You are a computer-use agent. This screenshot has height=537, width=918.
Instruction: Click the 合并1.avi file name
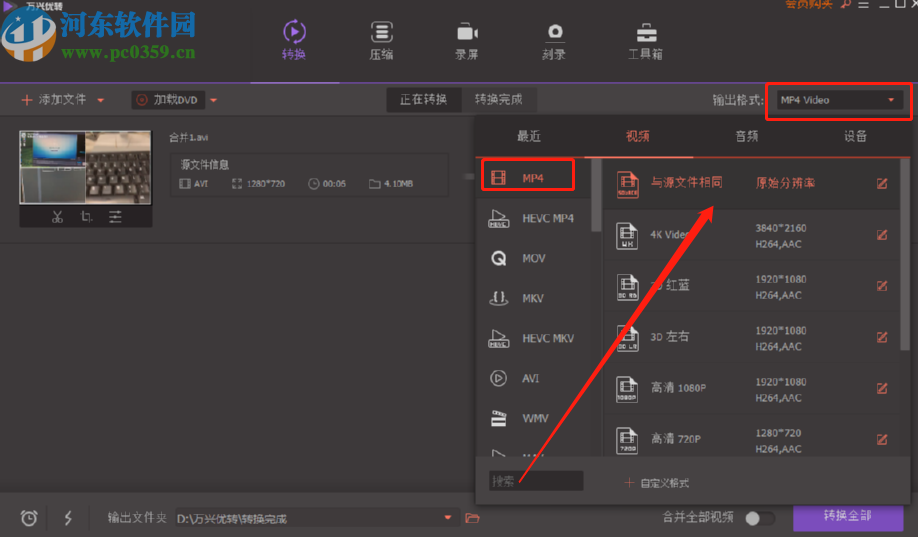tap(189, 137)
